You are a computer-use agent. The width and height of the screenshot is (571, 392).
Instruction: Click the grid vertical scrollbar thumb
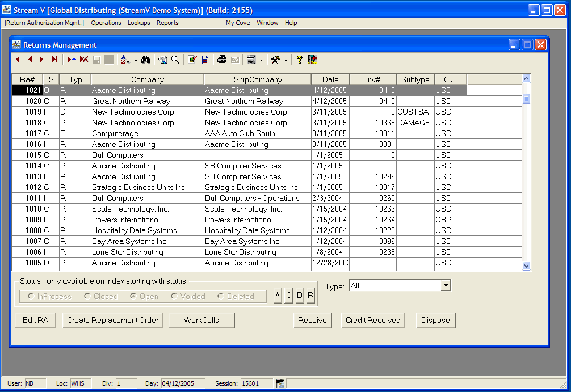coord(526,99)
